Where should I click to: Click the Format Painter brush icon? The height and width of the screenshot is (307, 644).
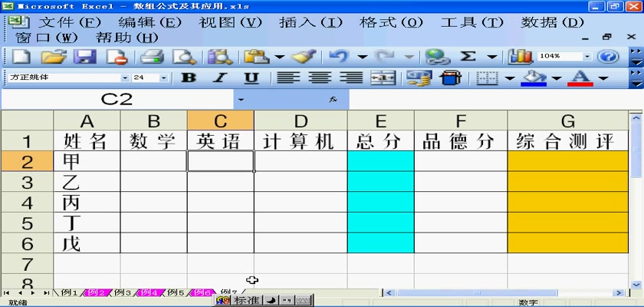click(x=304, y=57)
